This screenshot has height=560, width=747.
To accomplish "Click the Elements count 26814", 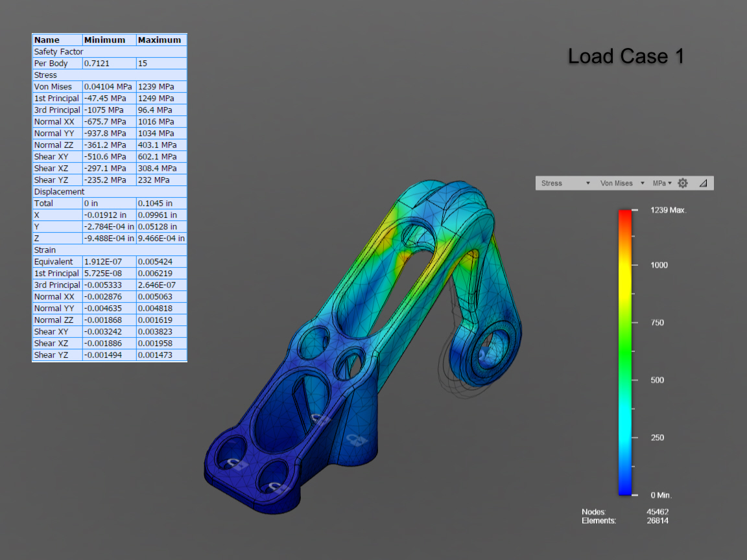I will click(x=658, y=521).
